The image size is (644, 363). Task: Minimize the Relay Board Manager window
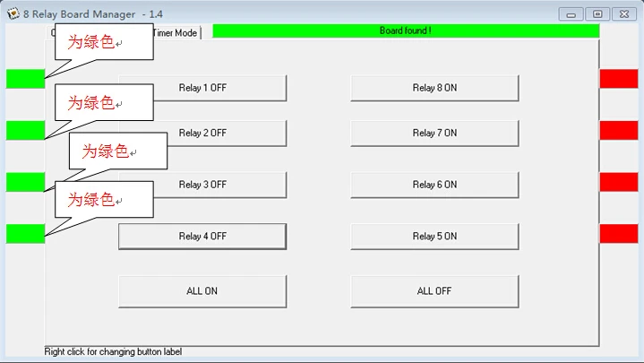click(x=571, y=14)
